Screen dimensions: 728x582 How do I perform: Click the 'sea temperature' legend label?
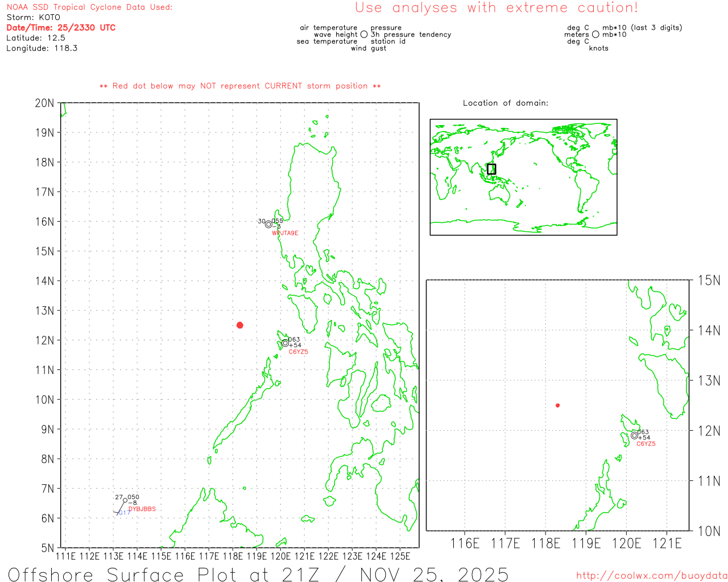tap(327, 41)
